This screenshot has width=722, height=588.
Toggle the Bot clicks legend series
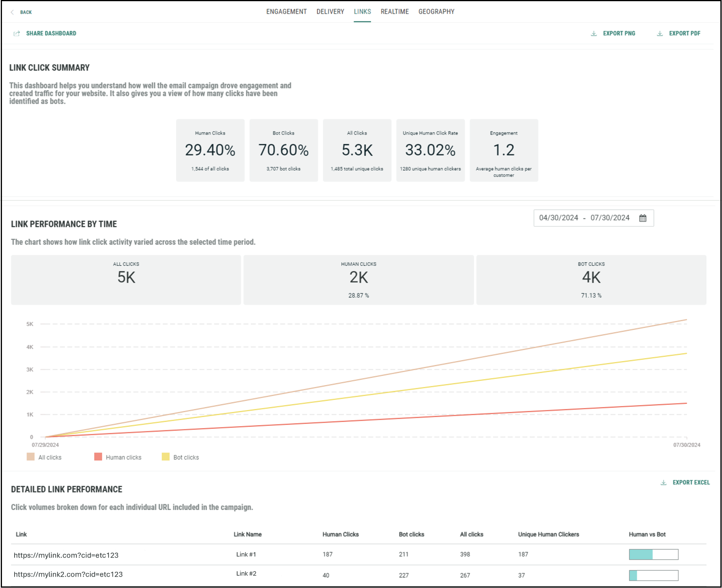coord(181,457)
